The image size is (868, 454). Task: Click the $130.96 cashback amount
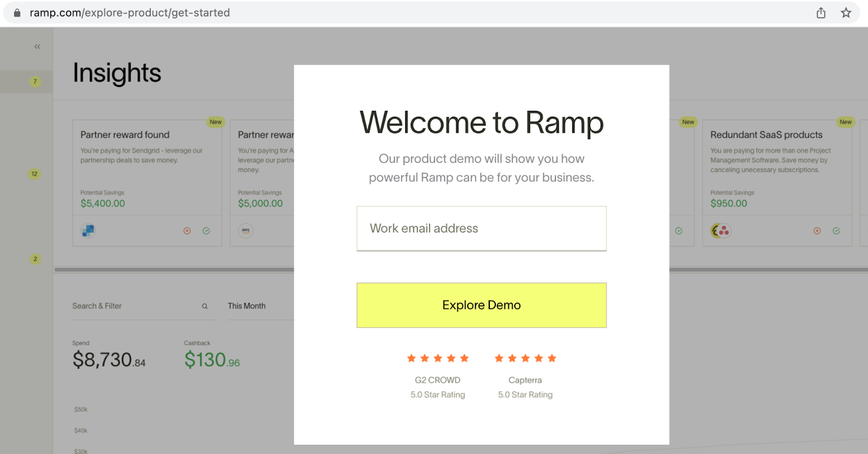[x=212, y=360]
